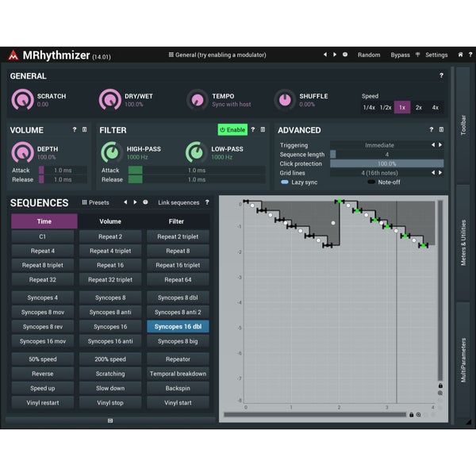Toggle Lazy sync option

tap(299, 182)
